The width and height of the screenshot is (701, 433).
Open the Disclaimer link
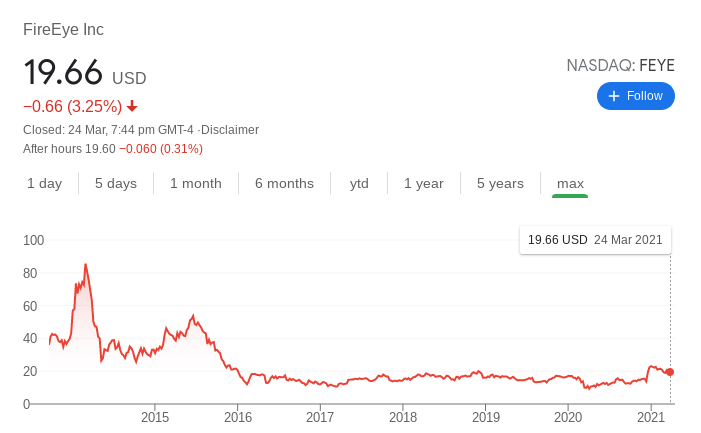tap(231, 130)
